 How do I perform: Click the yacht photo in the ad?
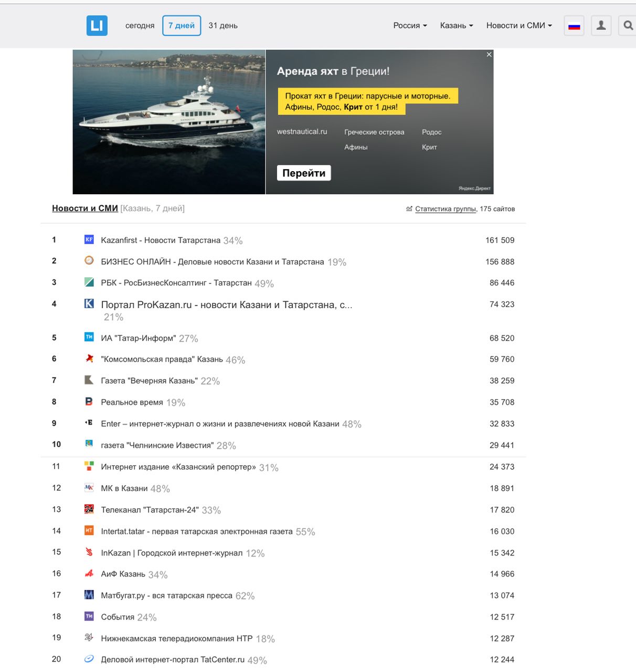(x=169, y=122)
